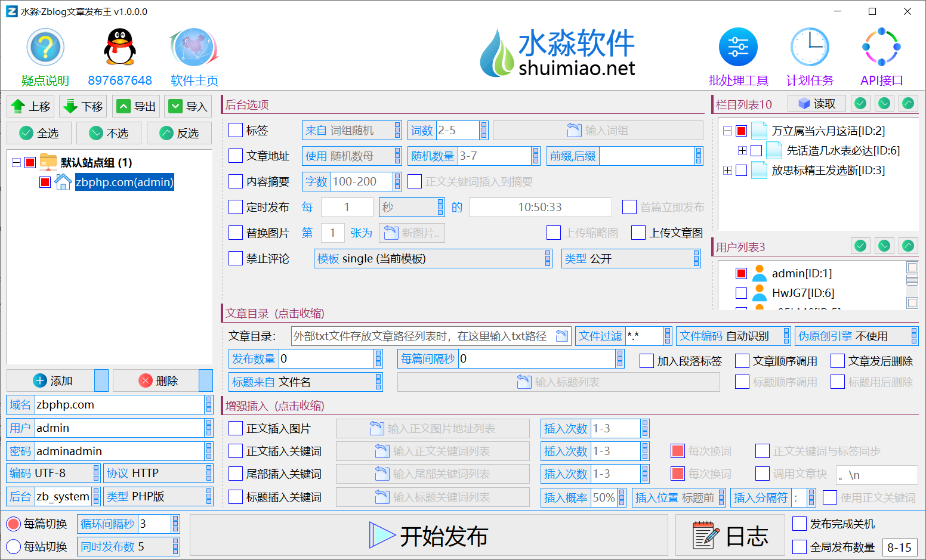Open the 类型 公开 dropdown

(x=631, y=259)
